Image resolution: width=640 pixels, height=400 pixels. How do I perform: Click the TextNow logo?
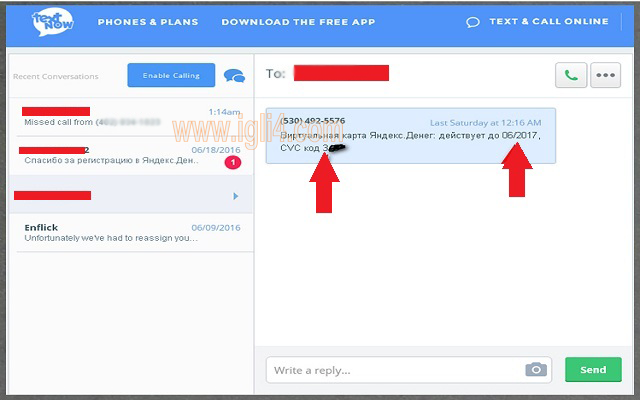coord(53,22)
